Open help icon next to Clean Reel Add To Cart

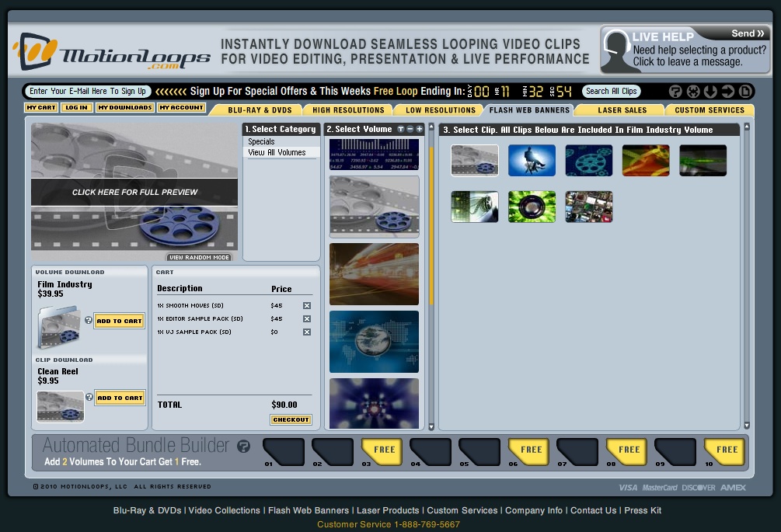(x=89, y=397)
